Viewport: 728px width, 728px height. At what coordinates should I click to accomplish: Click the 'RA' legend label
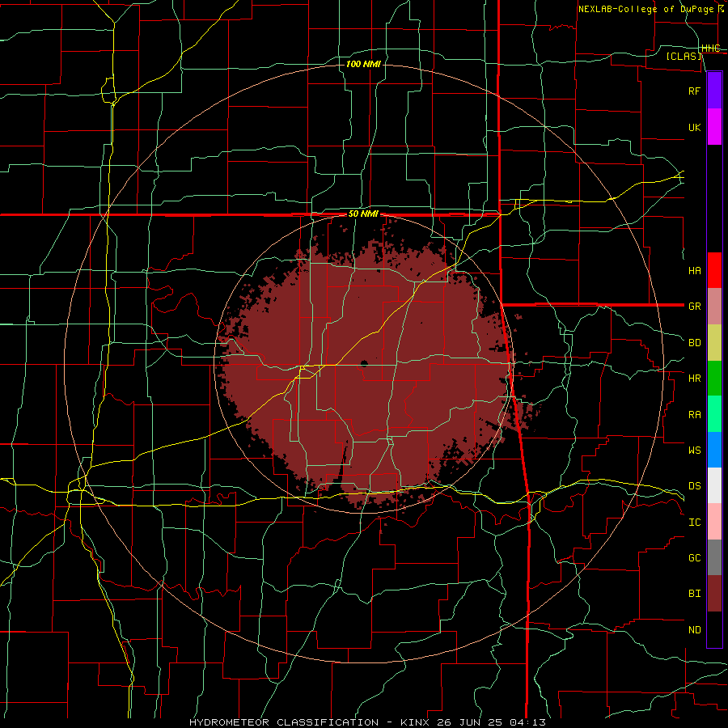pos(695,415)
